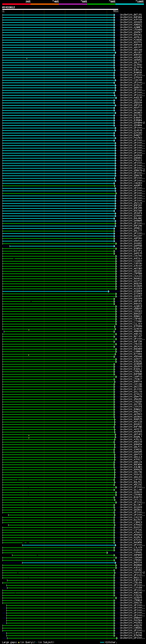Select the UniRef100_Q7XK23 label
The width and height of the screenshot is (146, 644).
click(131, 394)
